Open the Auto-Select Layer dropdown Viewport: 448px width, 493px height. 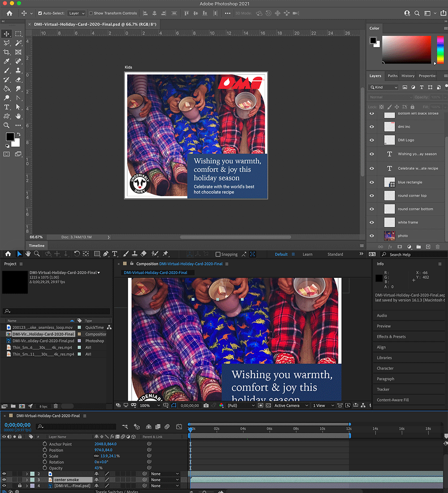pyautogui.click(x=76, y=13)
